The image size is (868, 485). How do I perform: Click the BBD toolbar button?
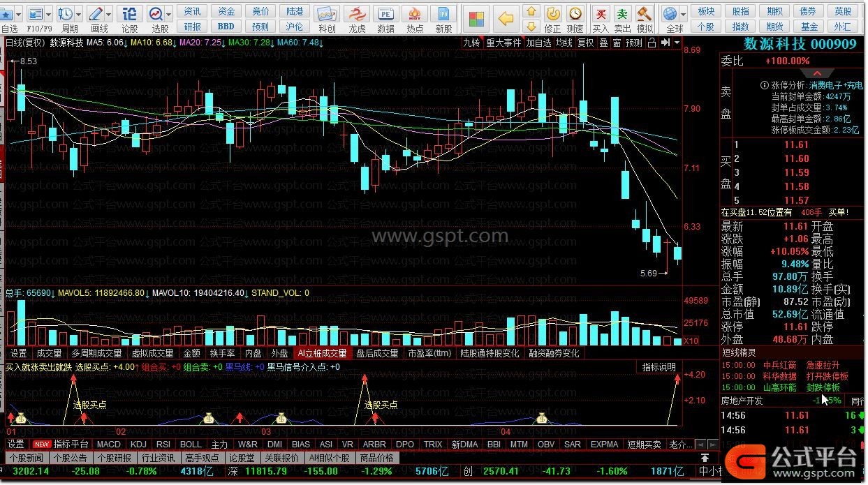pyautogui.click(x=226, y=27)
